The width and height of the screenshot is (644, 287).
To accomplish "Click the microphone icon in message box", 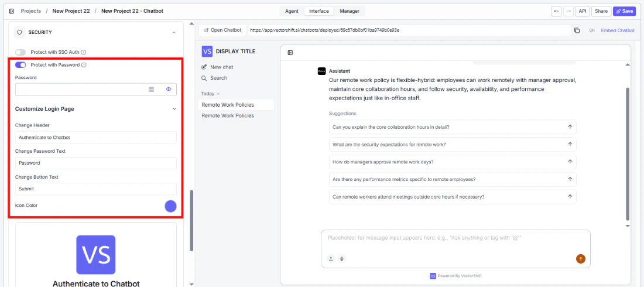I will (x=342, y=259).
